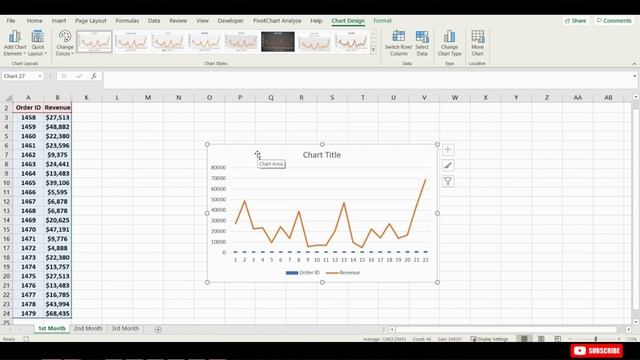Switch to 3rd Month sheet

pyautogui.click(x=125, y=329)
